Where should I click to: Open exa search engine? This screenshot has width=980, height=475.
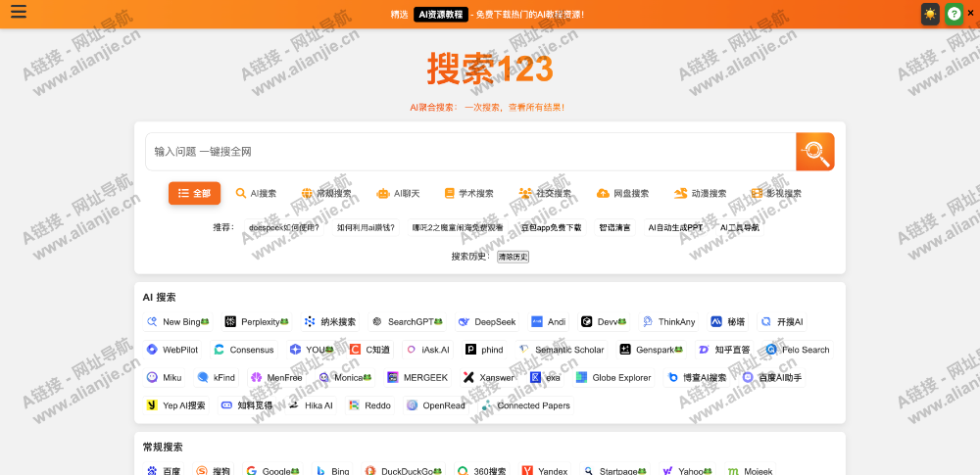545,377
